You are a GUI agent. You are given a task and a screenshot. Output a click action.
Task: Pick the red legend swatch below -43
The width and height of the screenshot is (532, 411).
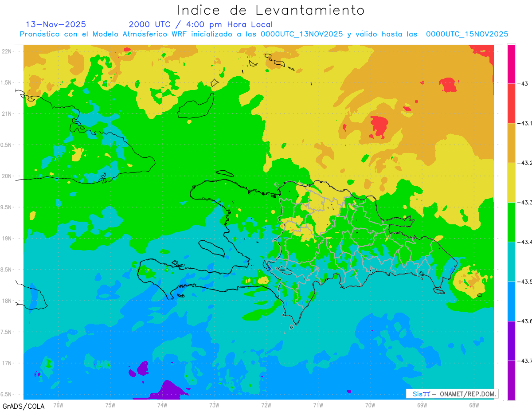511,103
